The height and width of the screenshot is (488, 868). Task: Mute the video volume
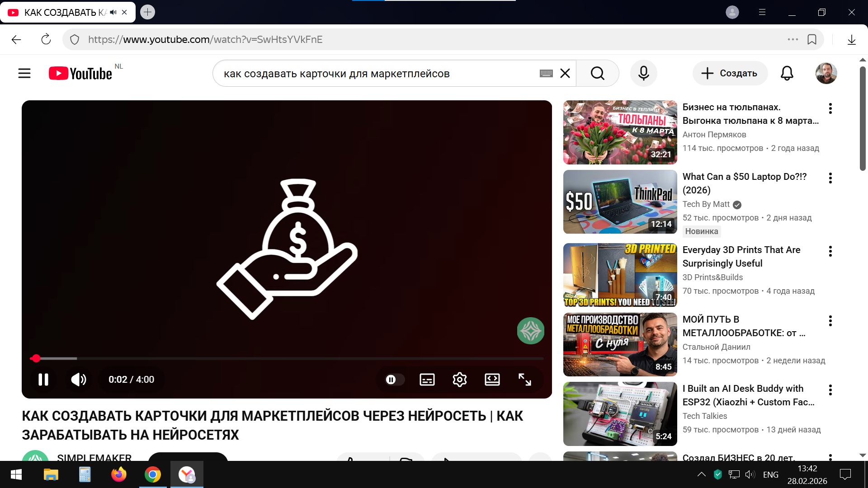(79, 380)
